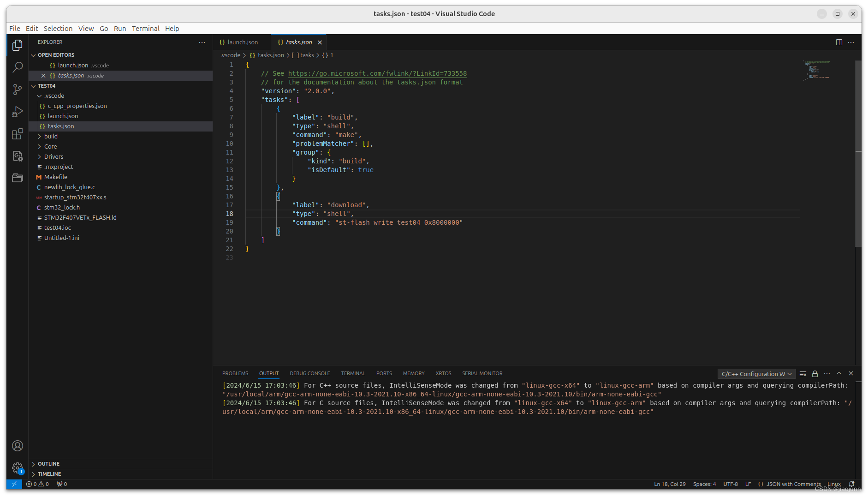868x497 pixels.
Task: Click the tasks breadcrumb segment
Action: click(303, 55)
